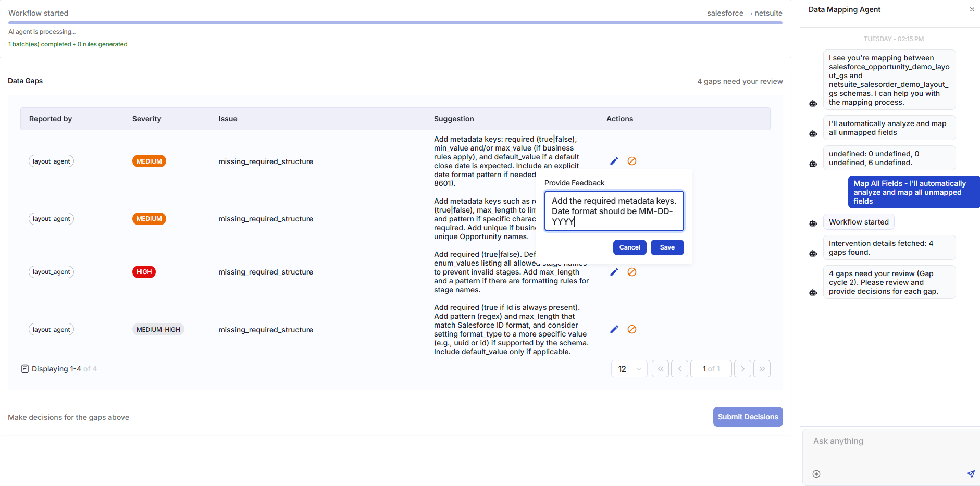Viewport: 980px width, 486px height.
Task: Edit feedback for the HIGH severity gap
Action: pos(614,272)
